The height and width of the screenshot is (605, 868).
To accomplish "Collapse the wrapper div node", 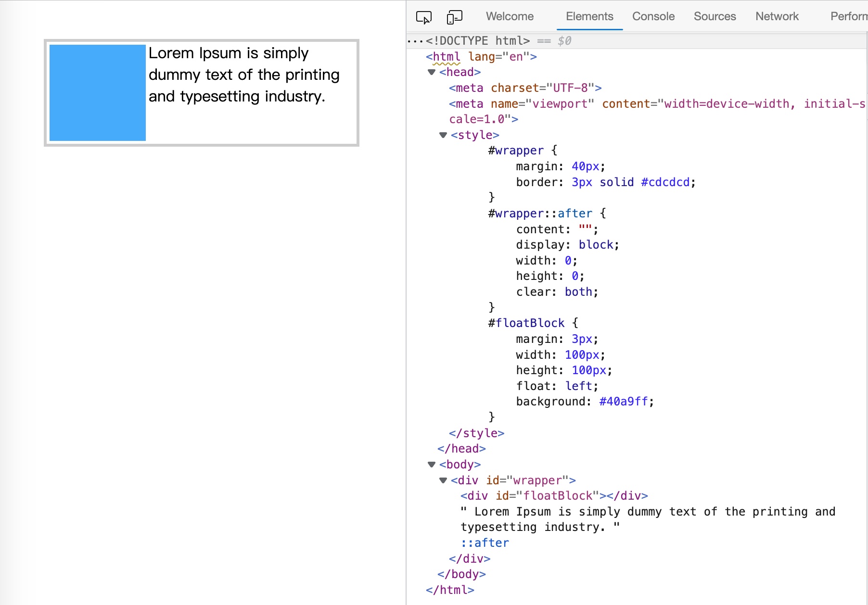I will point(443,480).
